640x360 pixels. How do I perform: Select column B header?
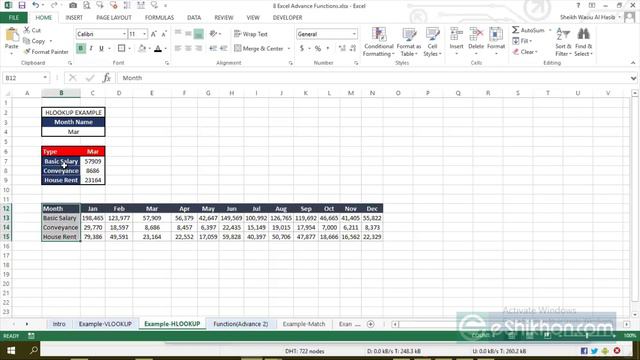tap(61, 93)
